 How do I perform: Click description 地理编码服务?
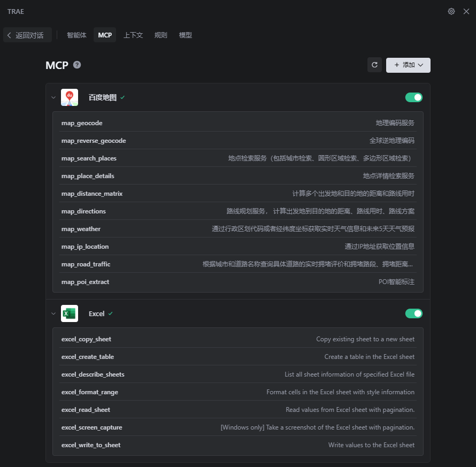coord(395,123)
